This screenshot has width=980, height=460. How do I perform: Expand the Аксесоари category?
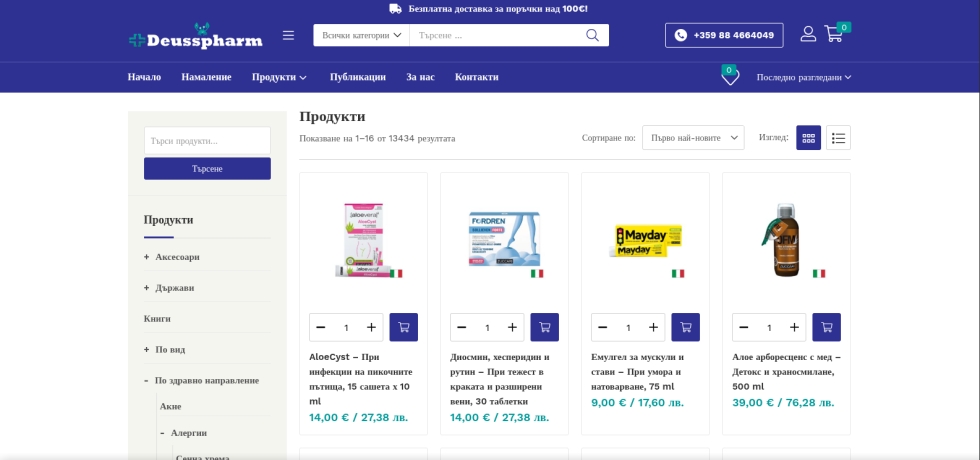pyautogui.click(x=146, y=257)
